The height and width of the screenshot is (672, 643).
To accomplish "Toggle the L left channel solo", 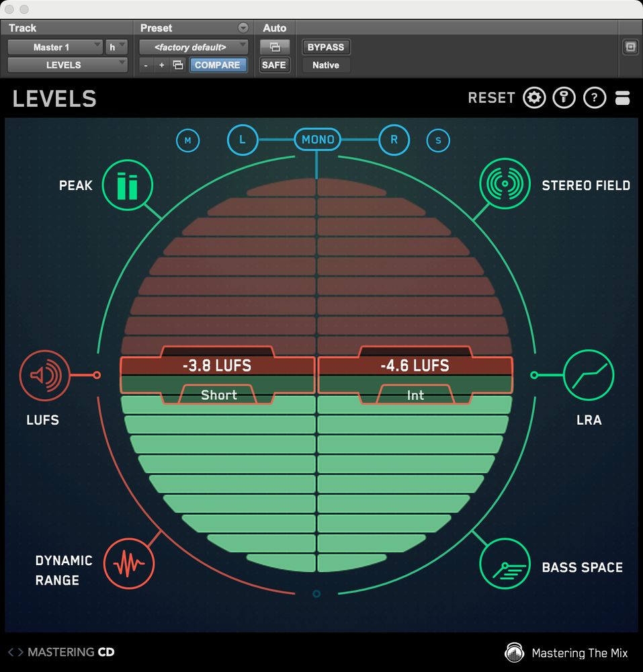I will (243, 140).
